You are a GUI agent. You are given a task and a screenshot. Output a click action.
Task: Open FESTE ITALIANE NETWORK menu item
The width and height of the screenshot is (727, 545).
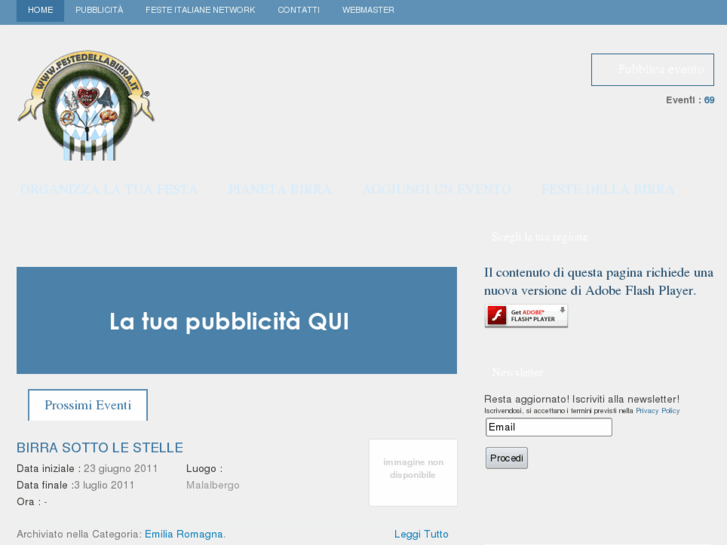click(200, 10)
